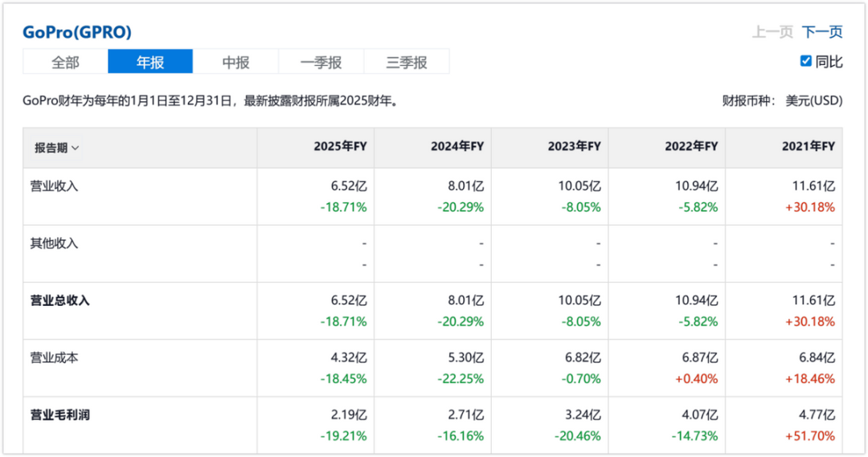The width and height of the screenshot is (868, 457).
Task: Click the 上一页 previous page link
Action: pyautogui.click(x=772, y=32)
